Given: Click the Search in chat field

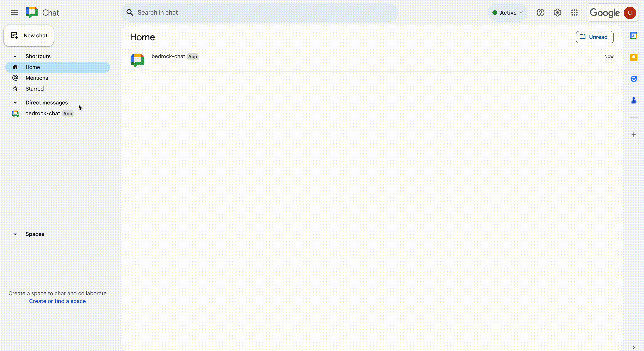Looking at the screenshot, I should 260,13.
